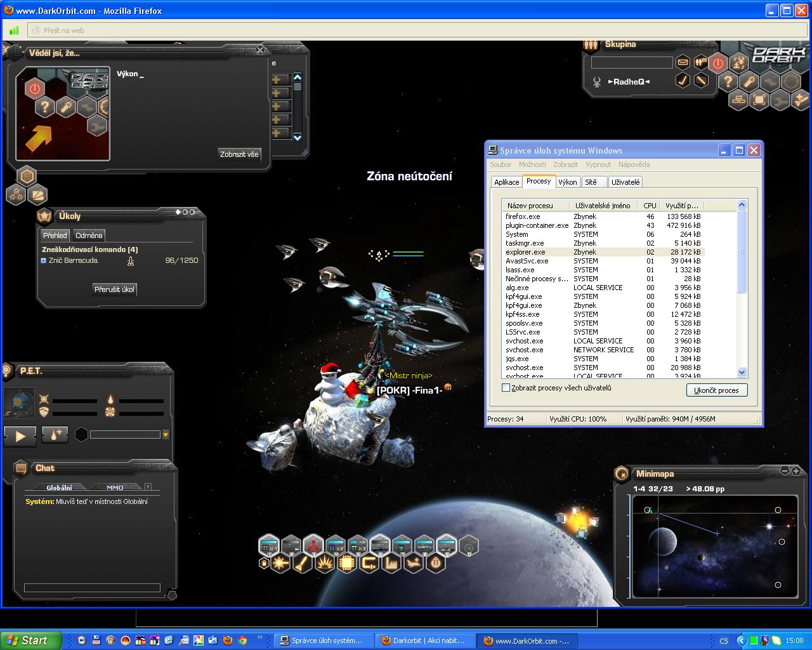Click Ukončit proces button

tap(716, 390)
